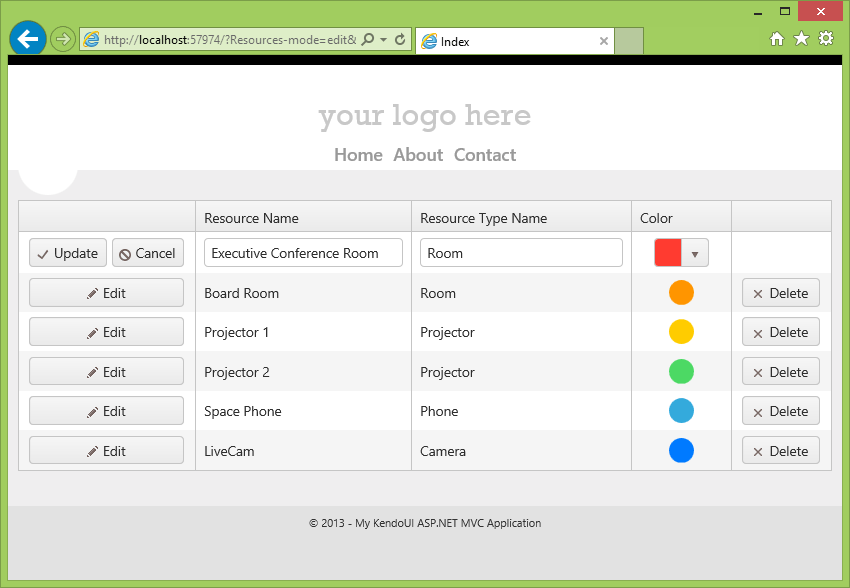Open Favorites star icon
Image resolution: width=850 pixels, height=588 pixels.
[801, 38]
